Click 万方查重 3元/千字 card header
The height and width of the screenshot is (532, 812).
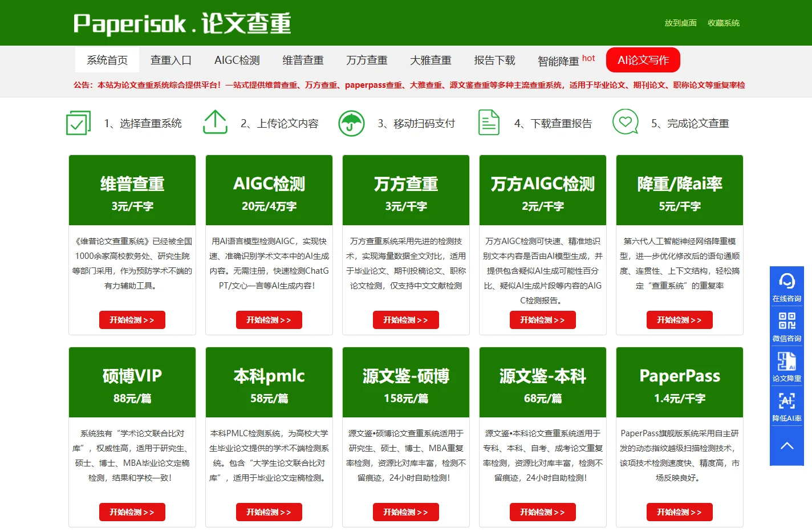coord(406,190)
